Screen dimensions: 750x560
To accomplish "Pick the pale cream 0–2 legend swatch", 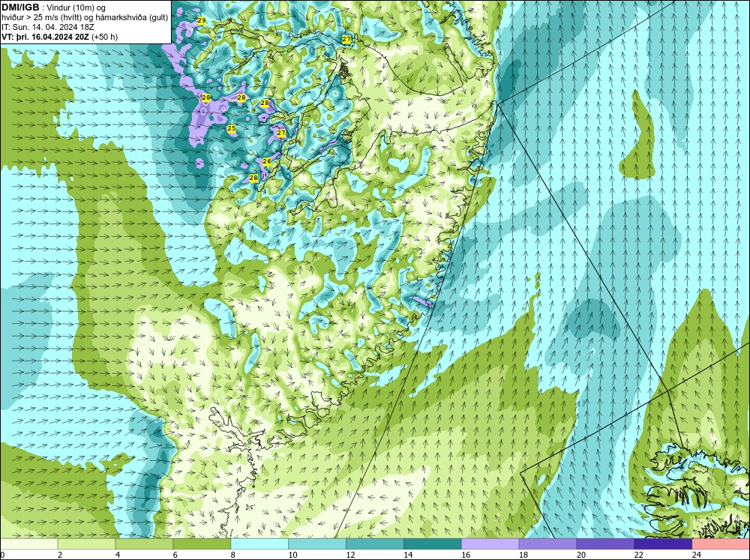I will tap(29, 544).
